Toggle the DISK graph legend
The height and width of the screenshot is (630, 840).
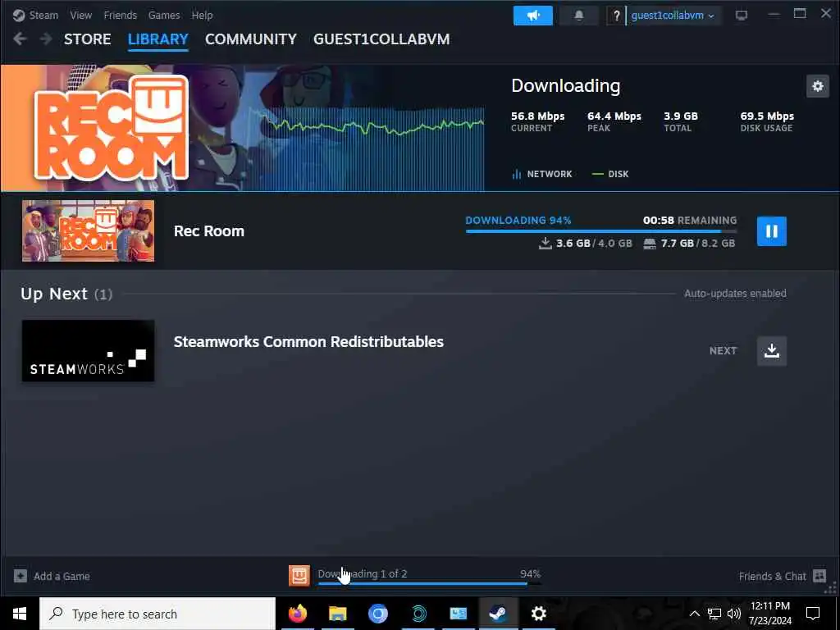point(610,174)
